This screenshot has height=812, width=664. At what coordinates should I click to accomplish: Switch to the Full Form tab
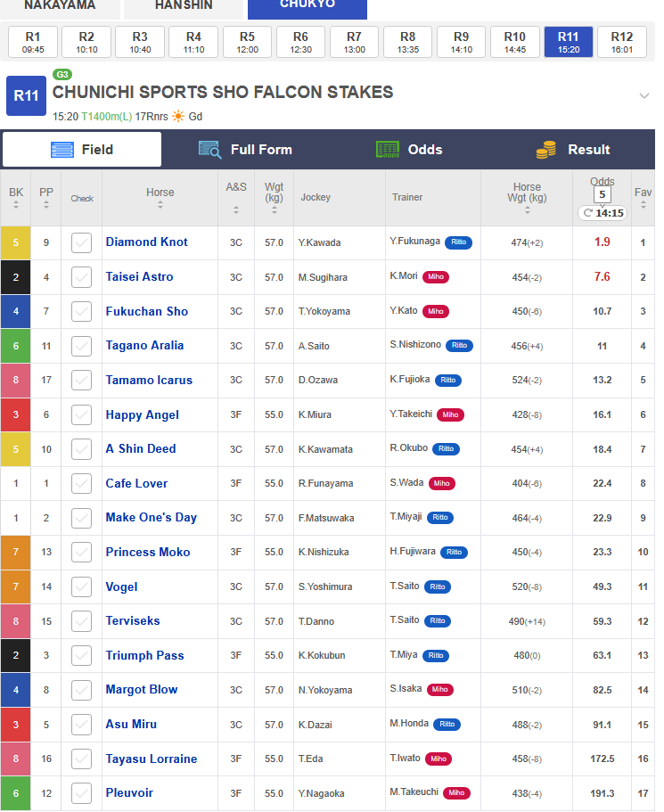245,150
